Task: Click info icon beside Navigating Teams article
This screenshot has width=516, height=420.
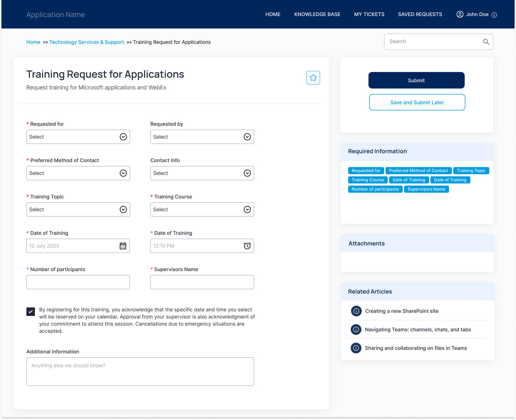Action: [x=356, y=330]
